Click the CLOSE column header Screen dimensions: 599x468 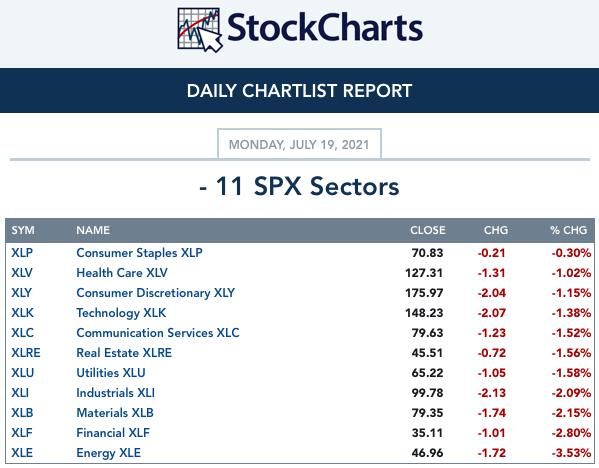coord(427,230)
